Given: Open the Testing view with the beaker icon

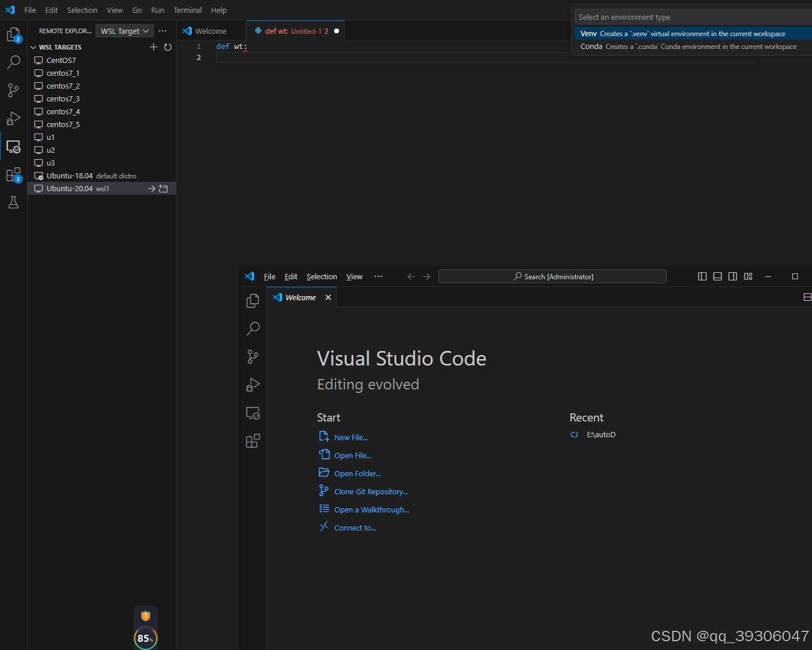Looking at the screenshot, I should [x=13, y=202].
